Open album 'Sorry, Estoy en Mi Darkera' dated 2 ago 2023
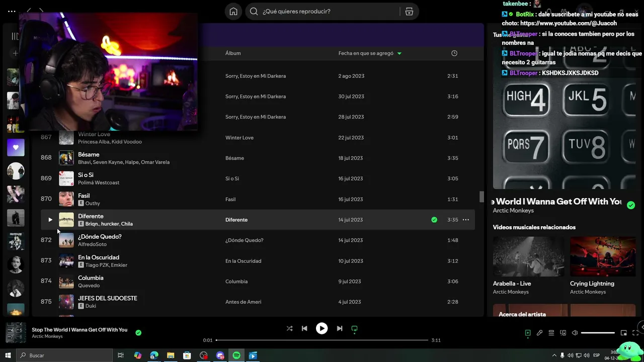 coord(256,76)
